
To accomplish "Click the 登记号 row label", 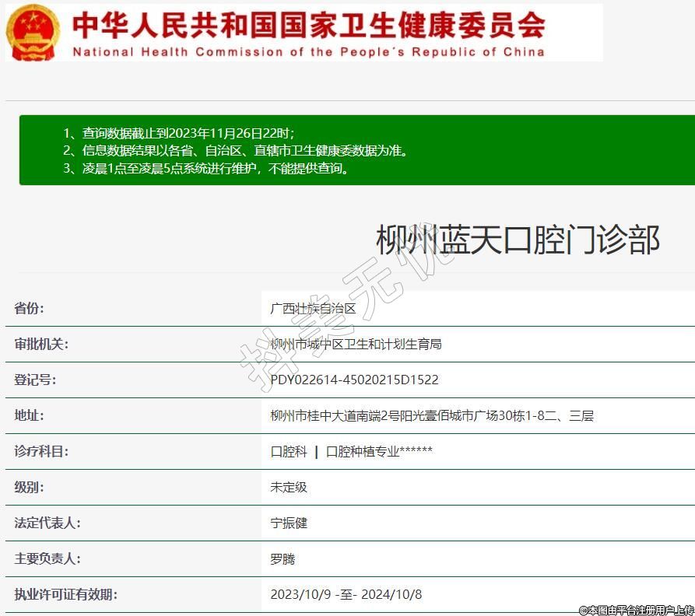I will point(35,380).
